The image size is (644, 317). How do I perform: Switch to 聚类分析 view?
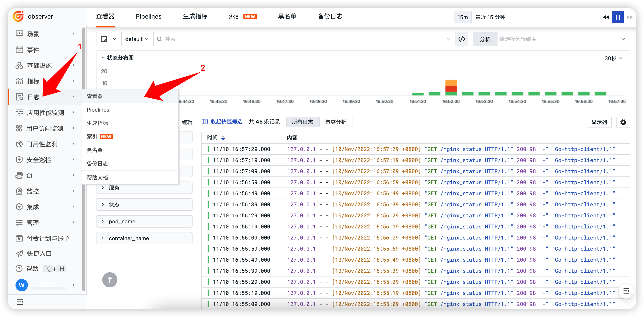336,122
